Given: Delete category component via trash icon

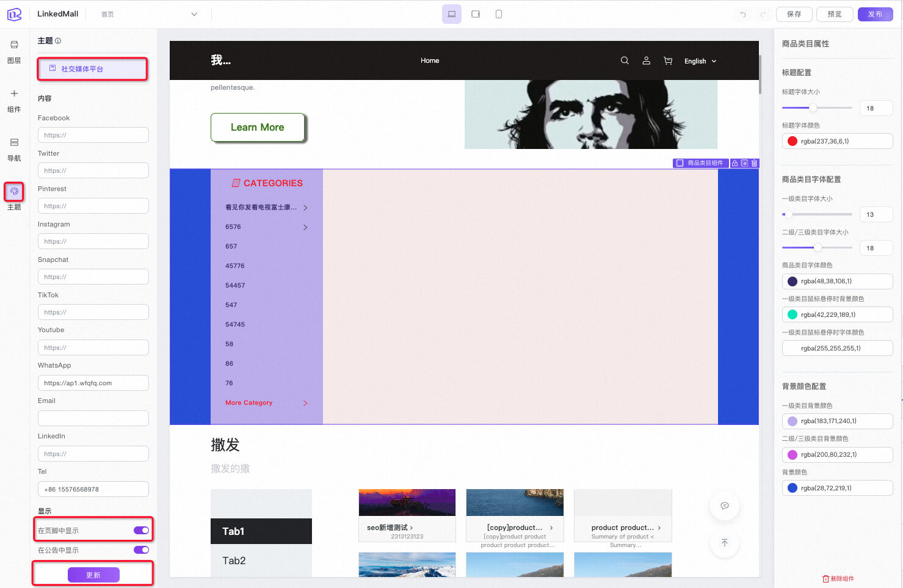Looking at the screenshot, I should tap(754, 164).
